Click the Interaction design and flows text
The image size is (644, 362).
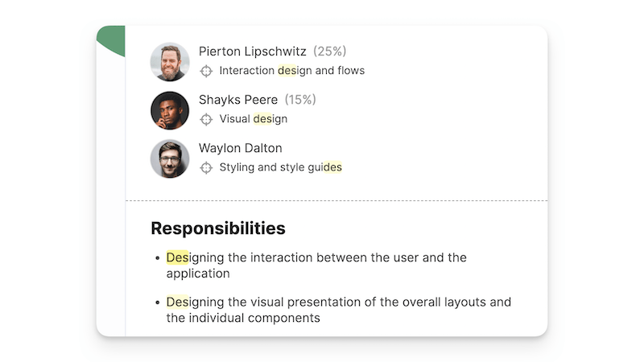coord(292,71)
